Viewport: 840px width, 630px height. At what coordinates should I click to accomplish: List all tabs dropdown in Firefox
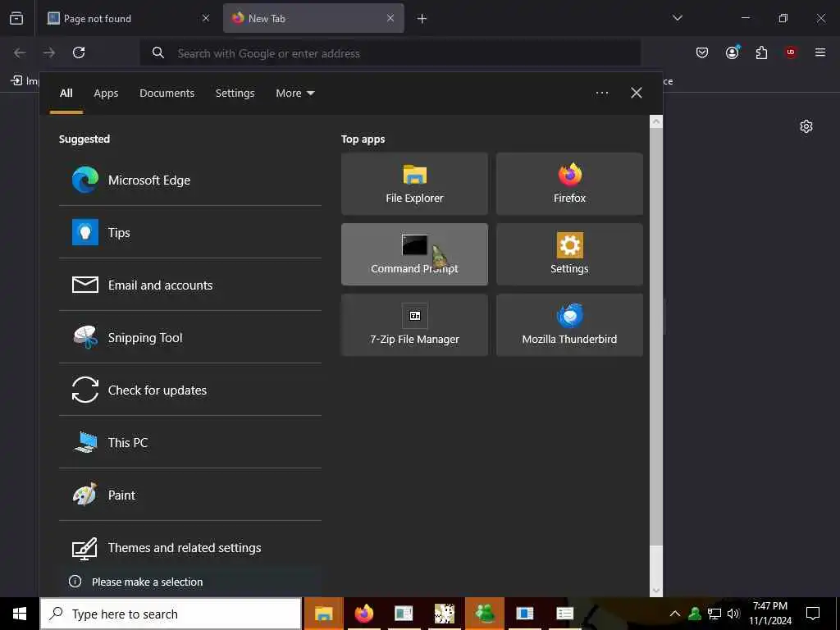pyautogui.click(x=678, y=18)
